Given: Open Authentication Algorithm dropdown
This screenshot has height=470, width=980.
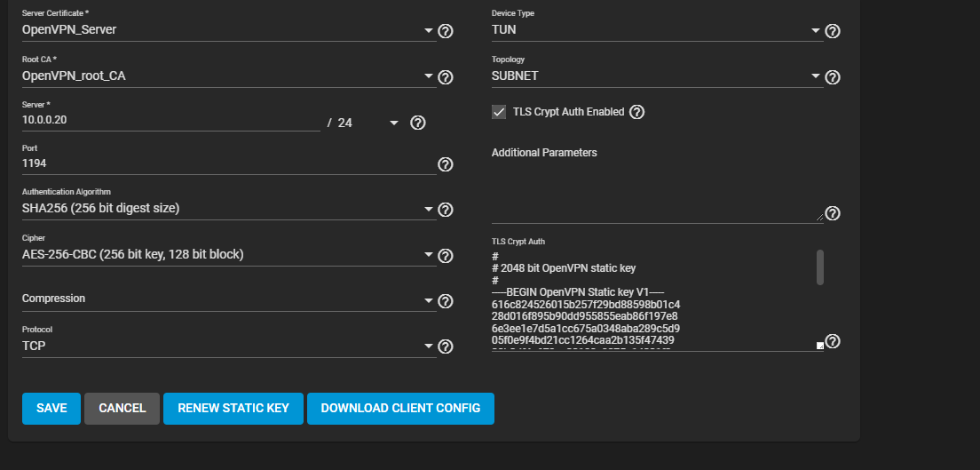Looking at the screenshot, I should coord(428,209).
